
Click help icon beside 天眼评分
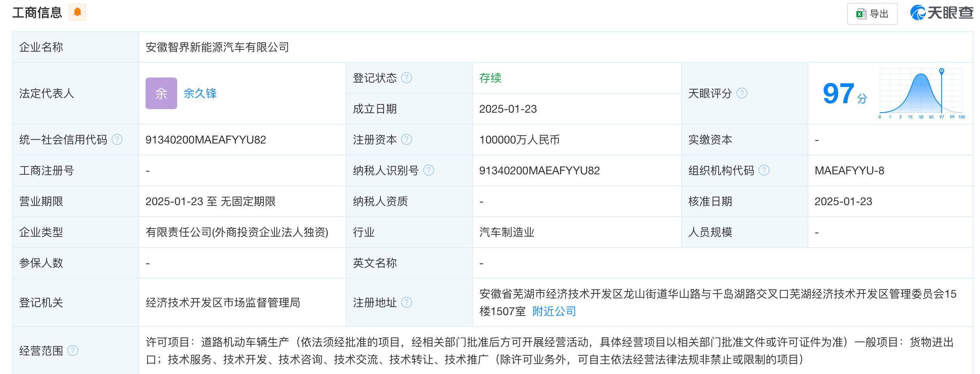[742, 93]
